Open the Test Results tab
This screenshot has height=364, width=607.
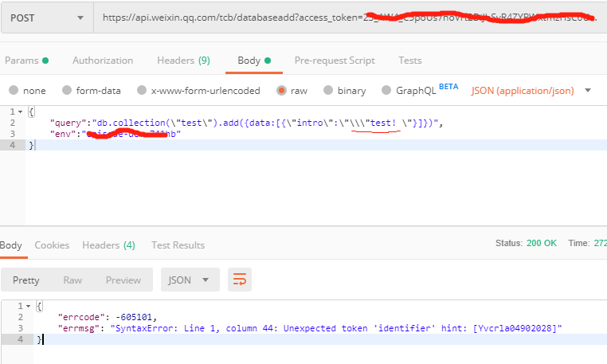[x=178, y=245]
